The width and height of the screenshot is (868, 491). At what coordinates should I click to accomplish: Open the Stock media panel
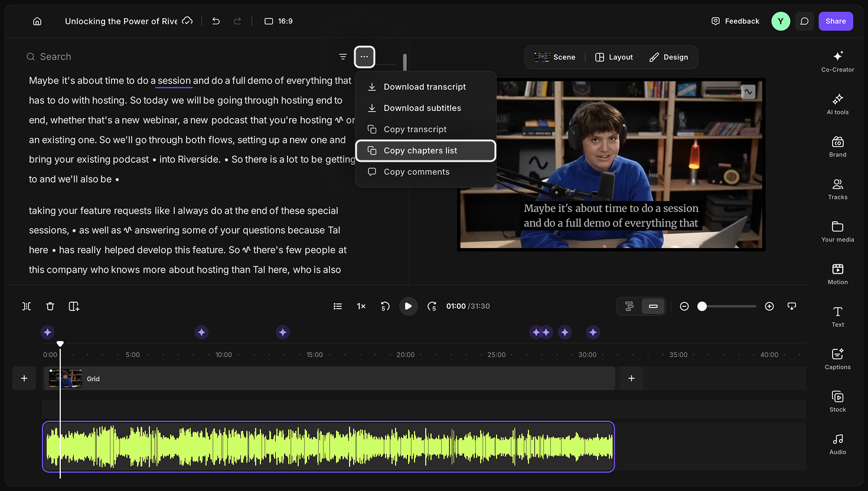[x=837, y=401]
